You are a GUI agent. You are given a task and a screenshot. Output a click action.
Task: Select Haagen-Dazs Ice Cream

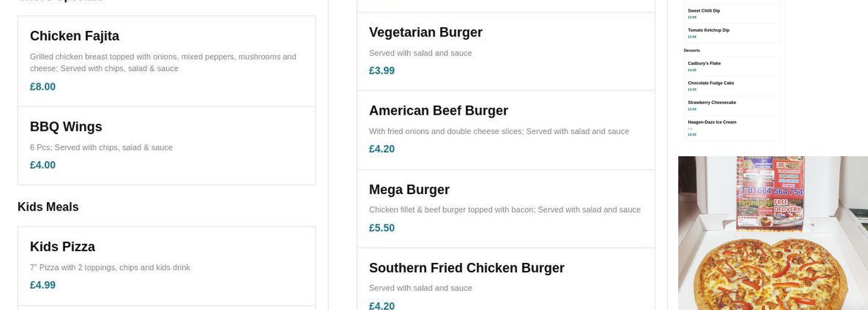click(712, 122)
